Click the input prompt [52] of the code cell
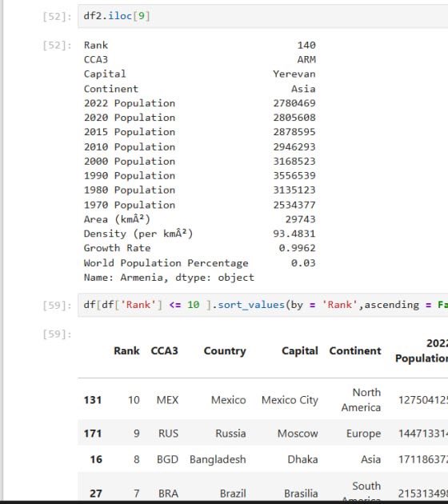The height and width of the screenshot is (504, 448). pos(57,16)
